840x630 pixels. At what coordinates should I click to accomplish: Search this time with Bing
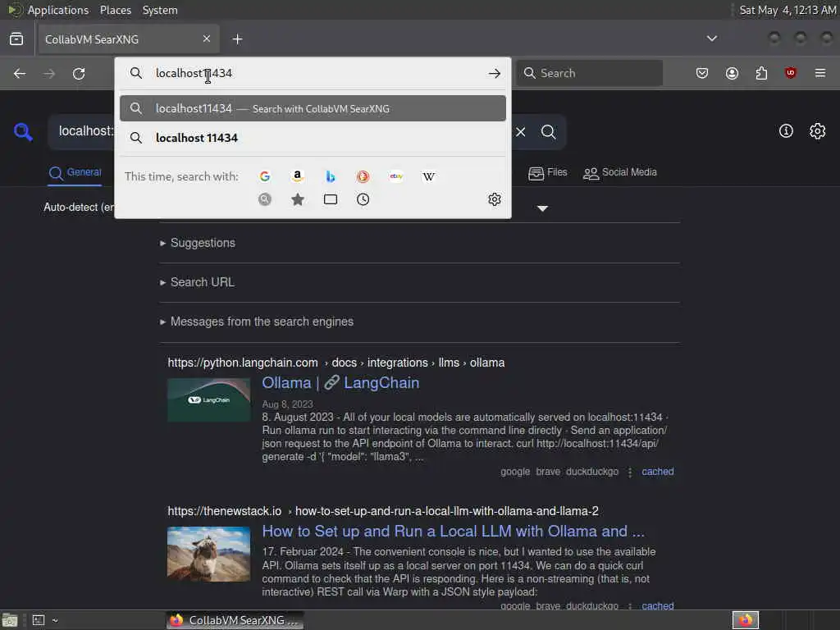point(330,176)
